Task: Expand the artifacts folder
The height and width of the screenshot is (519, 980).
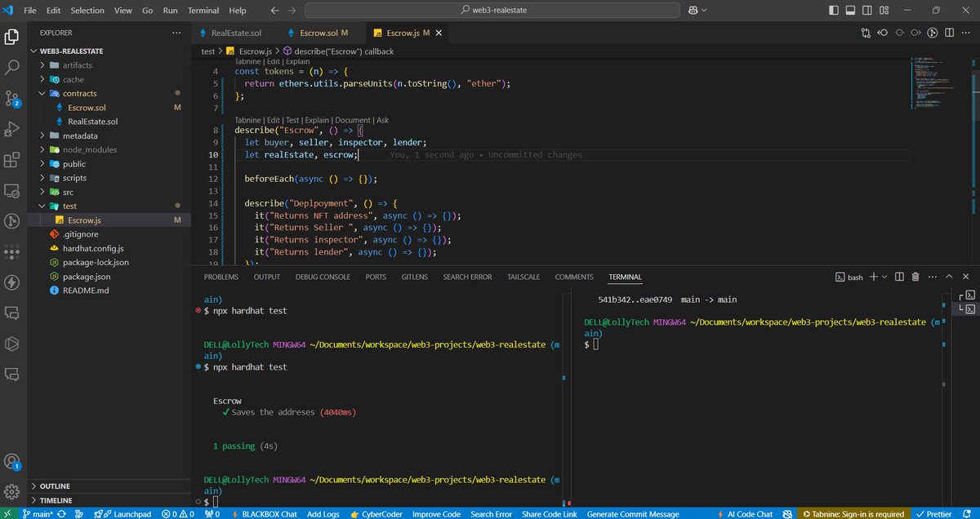Action: tap(77, 65)
